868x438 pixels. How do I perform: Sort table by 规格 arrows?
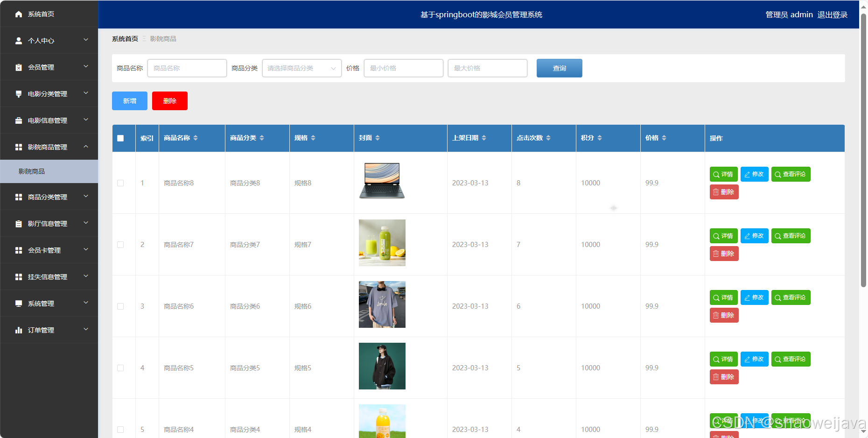313,138
